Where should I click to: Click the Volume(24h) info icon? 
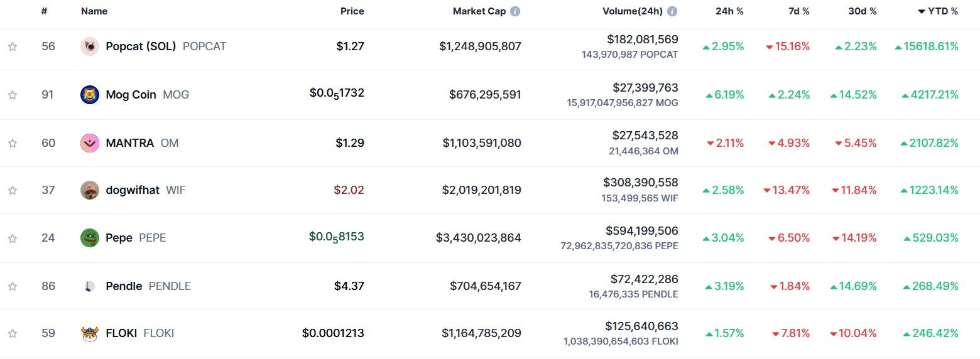672,11
